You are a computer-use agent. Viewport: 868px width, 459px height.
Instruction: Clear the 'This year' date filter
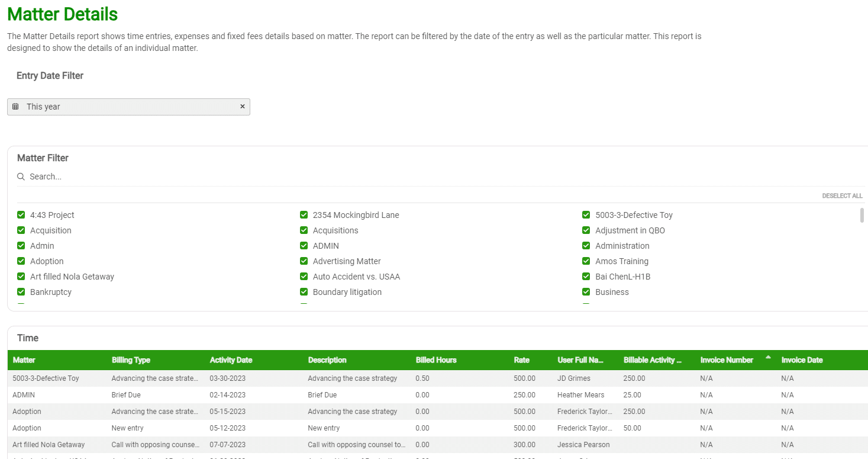(242, 107)
